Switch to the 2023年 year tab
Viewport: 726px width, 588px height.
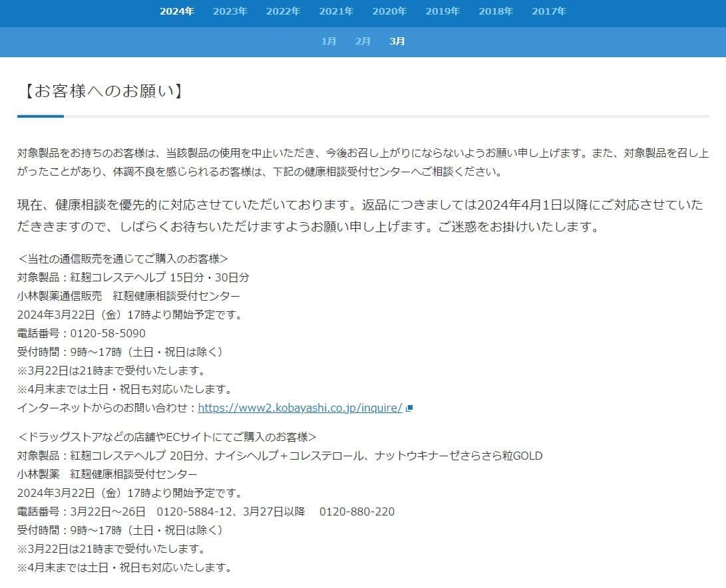[x=230, y=11]
